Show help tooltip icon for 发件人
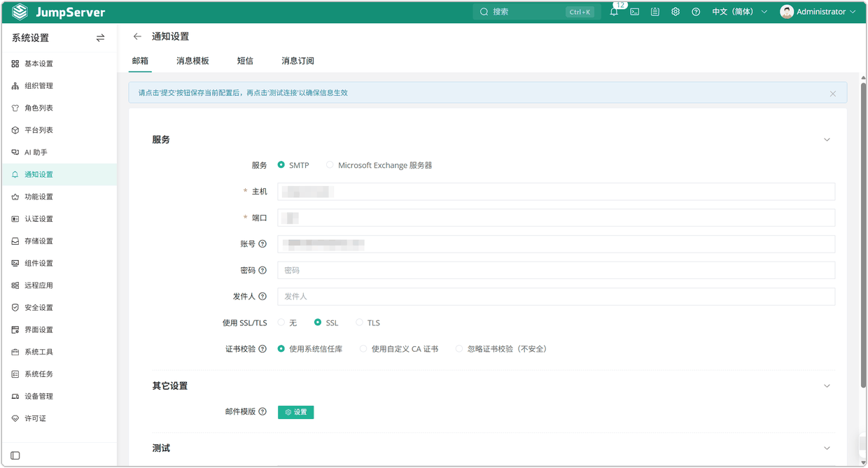Viewport: 868px width, 468px height. tap(262, 297)
